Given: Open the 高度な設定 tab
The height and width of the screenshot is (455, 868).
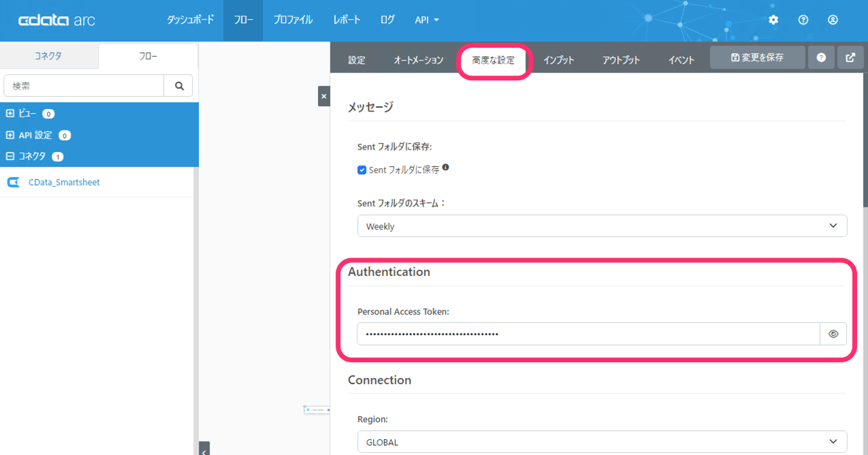Looking at the screenshot, I should [494, 60].
